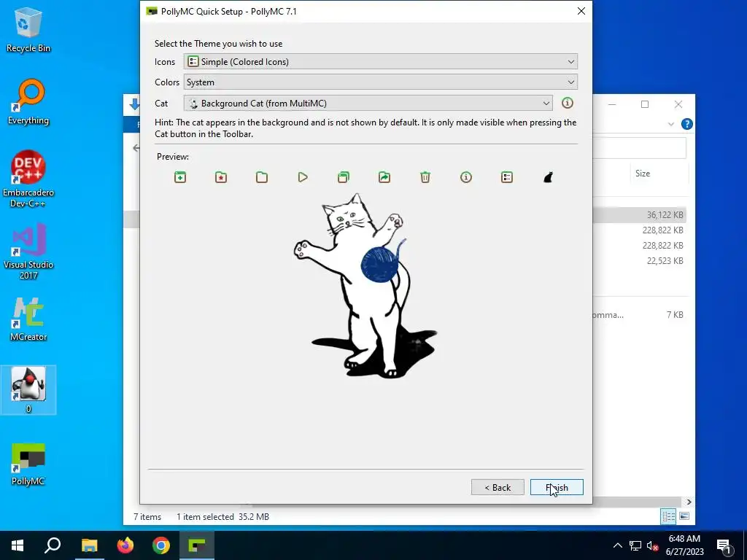Screen dimensions: 747x560
Task: Click the Finish button
Action: pos(557,487)
